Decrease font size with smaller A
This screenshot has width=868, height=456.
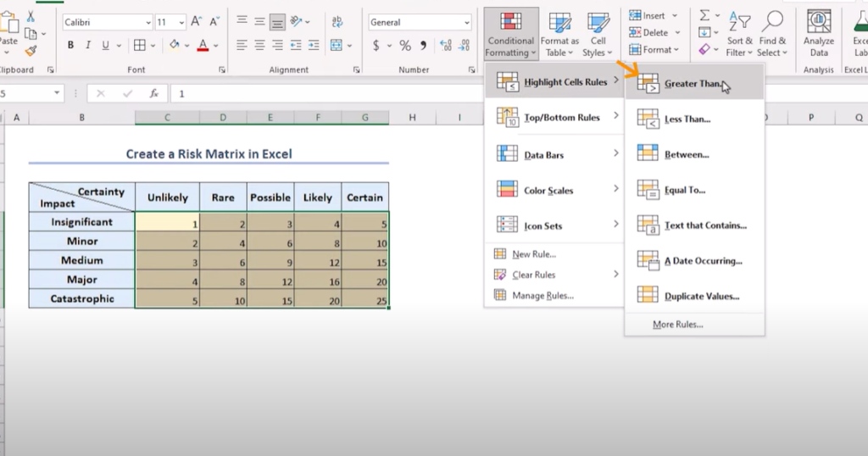pos(214,22)
